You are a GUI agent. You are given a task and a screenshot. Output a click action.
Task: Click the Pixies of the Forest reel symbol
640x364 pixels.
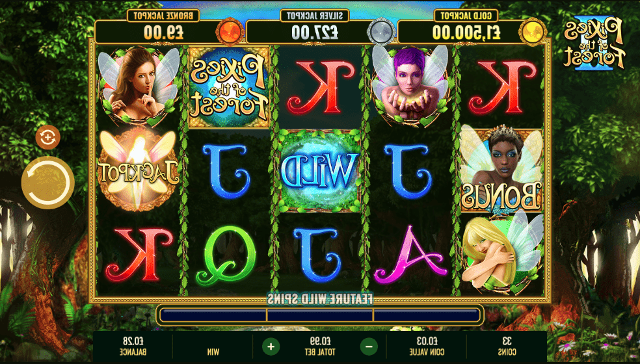229,86
